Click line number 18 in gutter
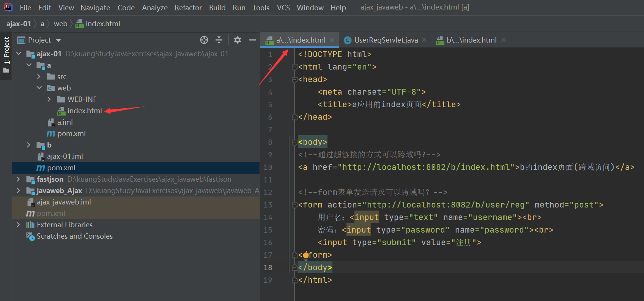The image size is (644, 301). coord(268,268)
